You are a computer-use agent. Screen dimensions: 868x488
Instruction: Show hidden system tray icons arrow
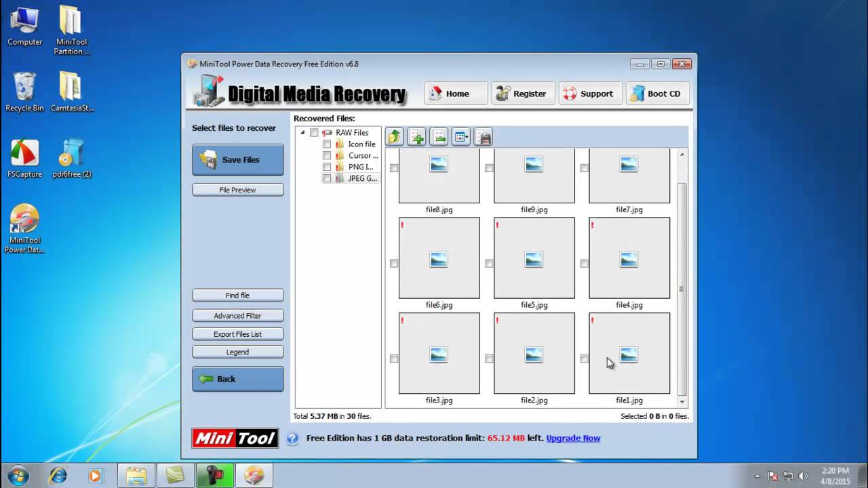(x=757, y=476)
